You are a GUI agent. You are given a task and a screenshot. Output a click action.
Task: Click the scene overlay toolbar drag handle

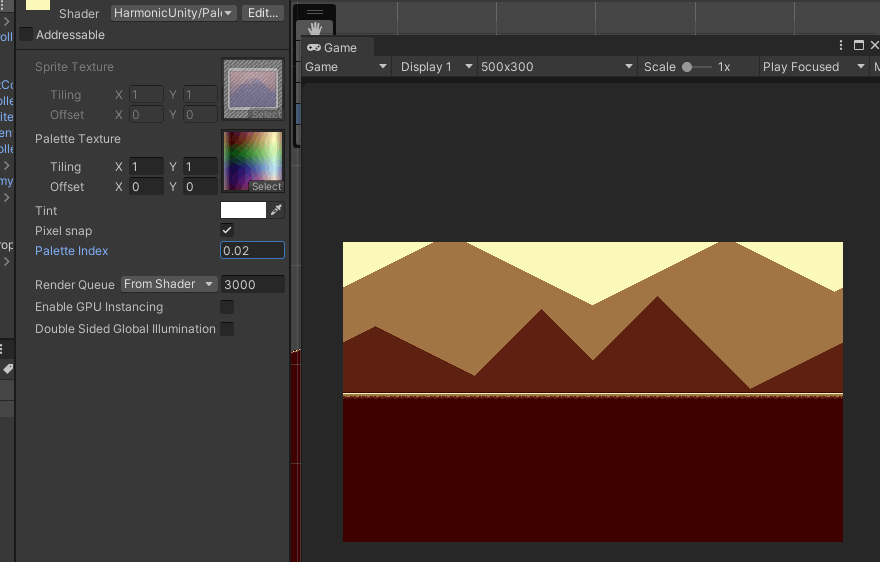point(316,12)
